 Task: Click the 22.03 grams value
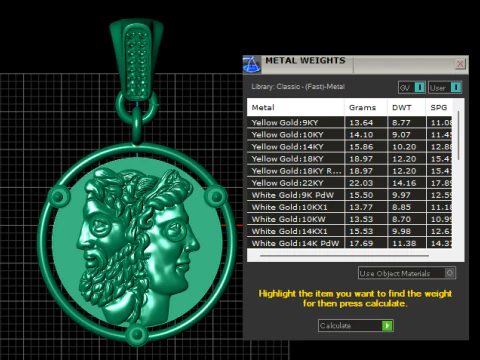pyautogui.click(x=361, y=183)
